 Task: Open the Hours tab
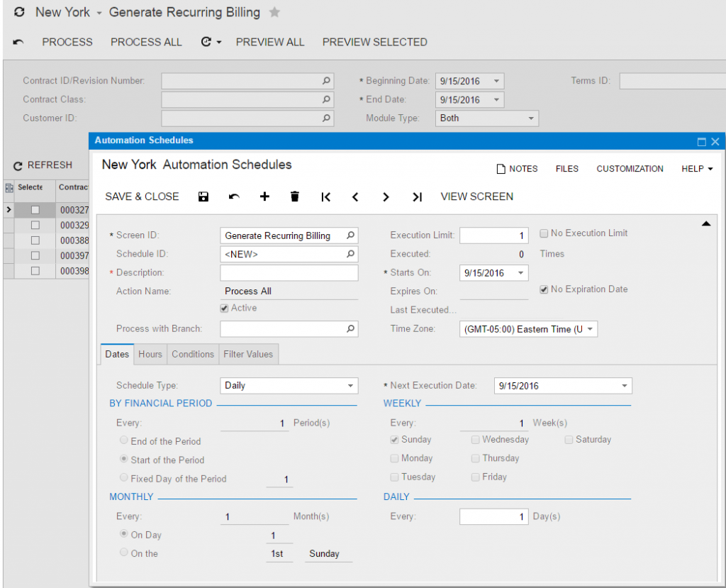[x=150, y=354]
